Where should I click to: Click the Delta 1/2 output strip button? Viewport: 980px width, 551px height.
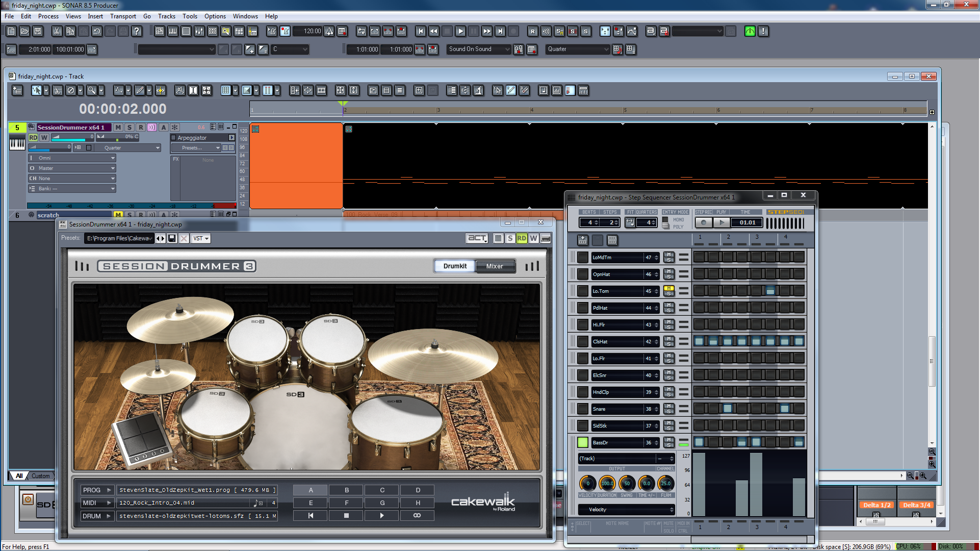pyautogui.click(x=876, y=505)
